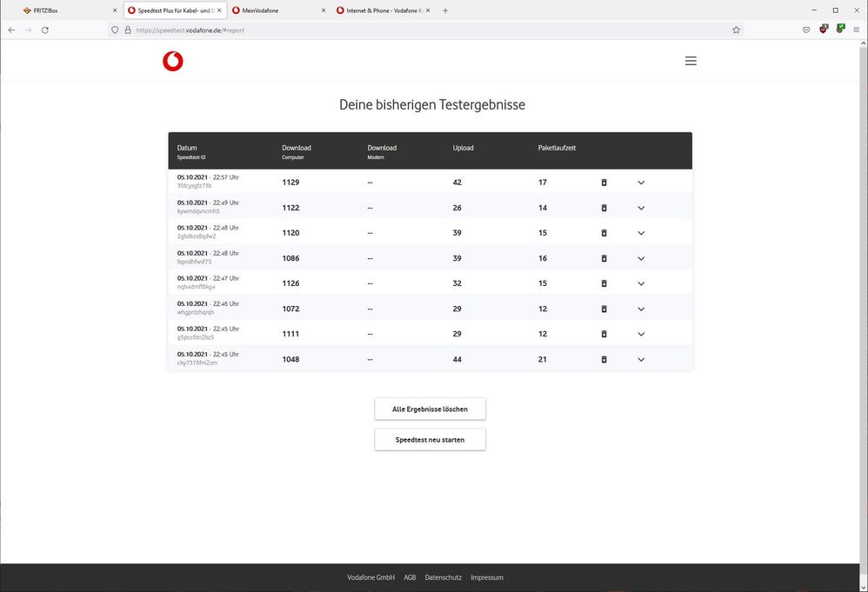Image resolution: width=868 pixels, height=592 pixels.
Task: Expand details of the 1126 download row
Action: click(x=641, y=283)
